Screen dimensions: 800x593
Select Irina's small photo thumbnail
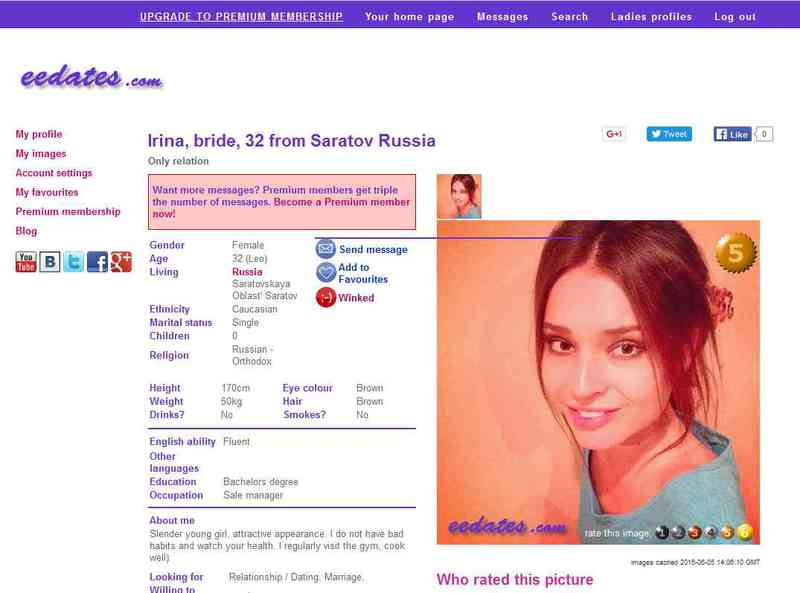[x=459, y=196]
